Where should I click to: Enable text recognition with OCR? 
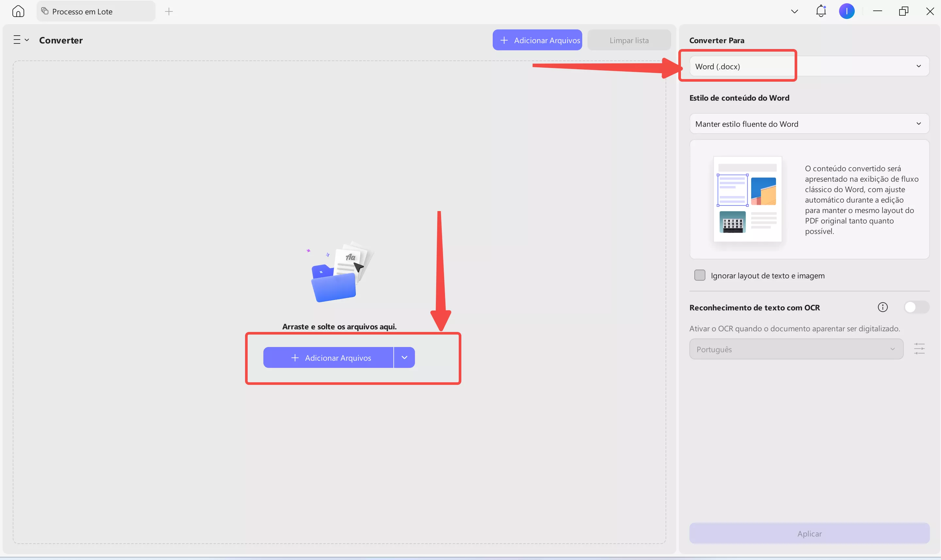click(x=916, y=307)
